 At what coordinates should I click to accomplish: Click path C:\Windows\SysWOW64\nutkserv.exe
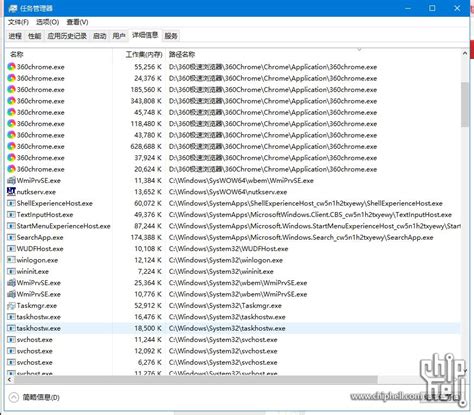coord(228,192)
